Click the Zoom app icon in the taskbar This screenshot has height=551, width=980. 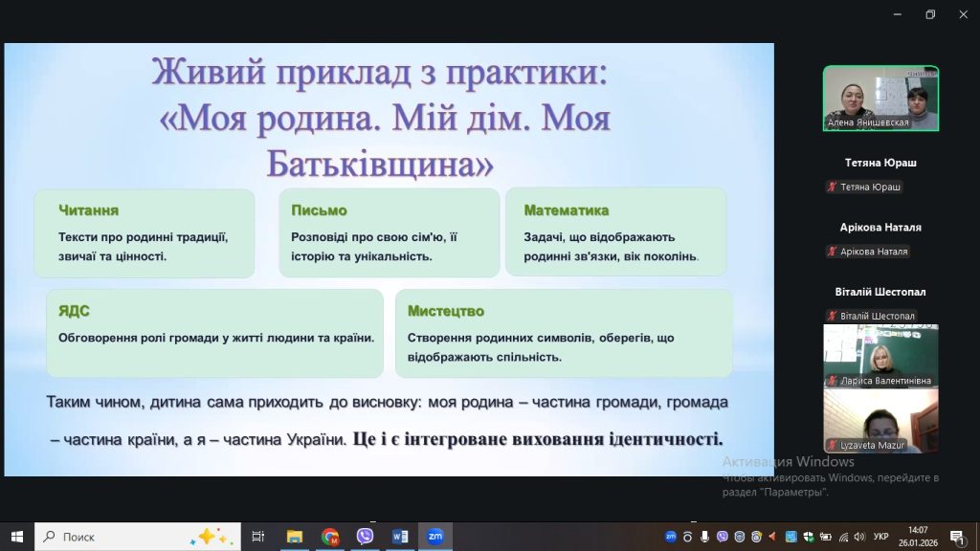(x=434, y=537)
